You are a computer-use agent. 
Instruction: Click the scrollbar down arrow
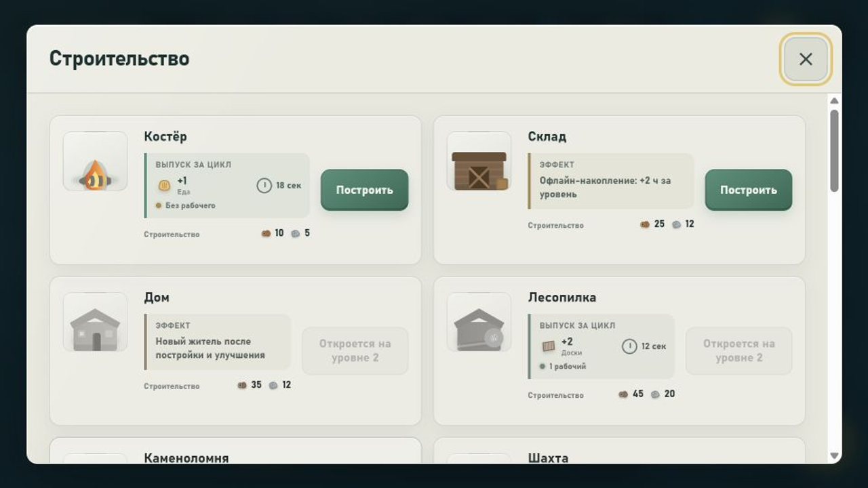click(x=834, y=456)
